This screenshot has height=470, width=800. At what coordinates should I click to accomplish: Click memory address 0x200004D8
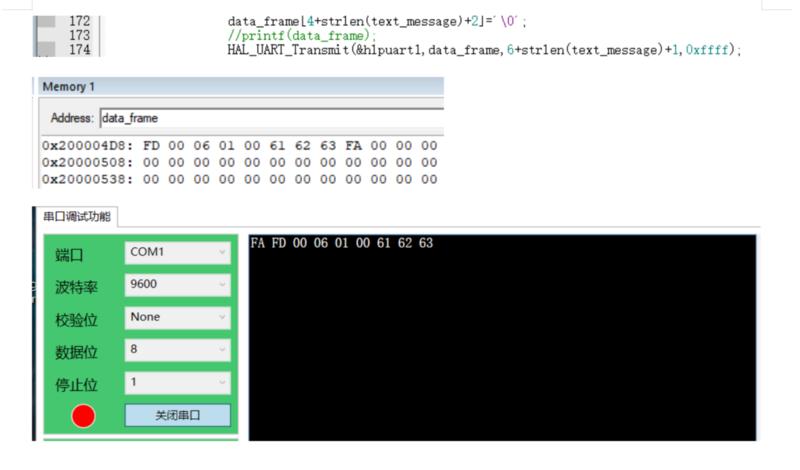click(87, 146)
